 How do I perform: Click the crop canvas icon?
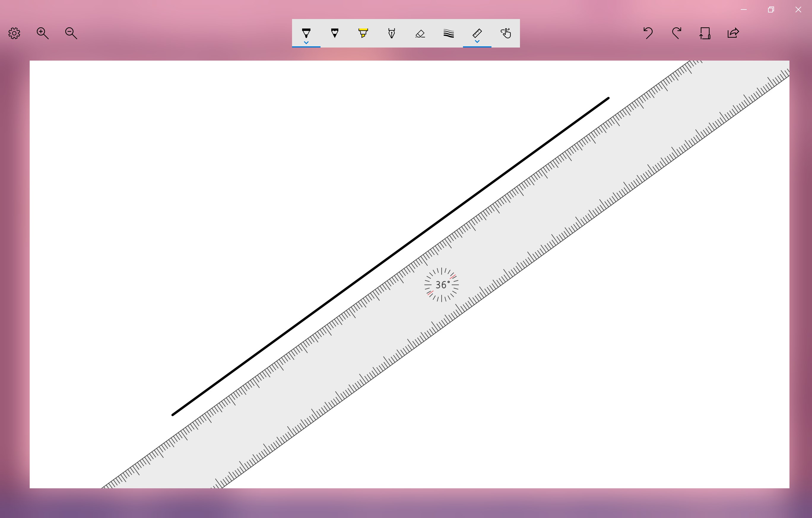[x=705, y=33]
